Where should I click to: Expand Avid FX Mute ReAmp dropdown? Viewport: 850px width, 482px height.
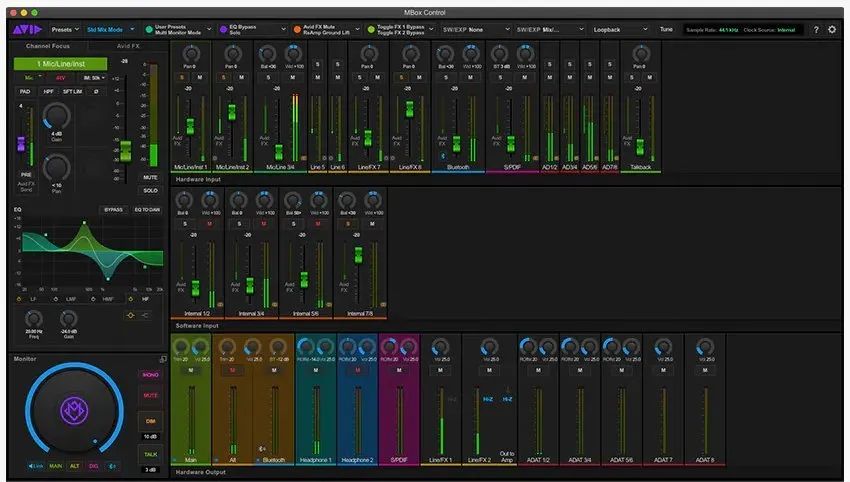357,30
